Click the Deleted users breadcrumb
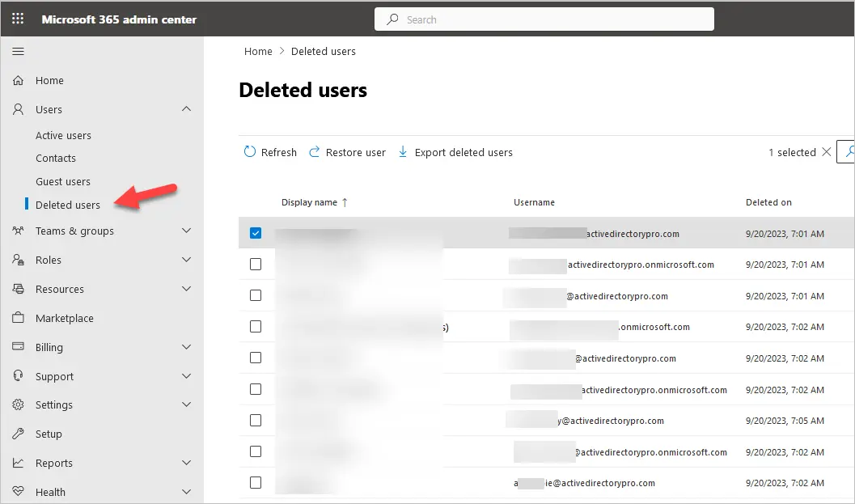855x504 pixels. click(324, 51)
